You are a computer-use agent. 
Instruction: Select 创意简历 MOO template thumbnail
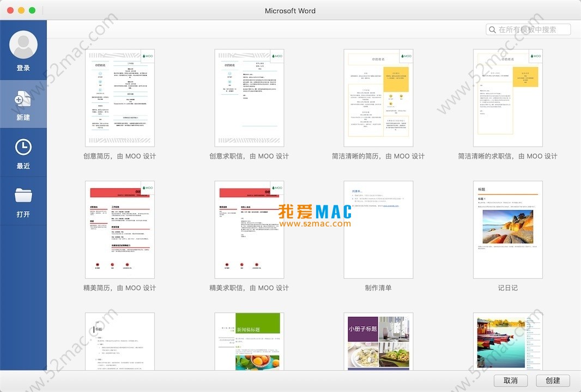pyautogui.click(x=120, y=98)
